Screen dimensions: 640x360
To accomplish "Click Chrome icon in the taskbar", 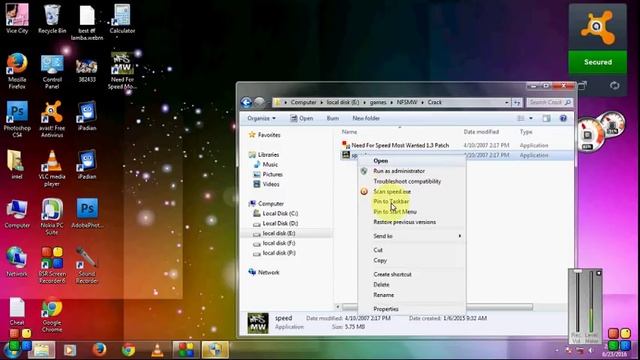I will 128,350.
